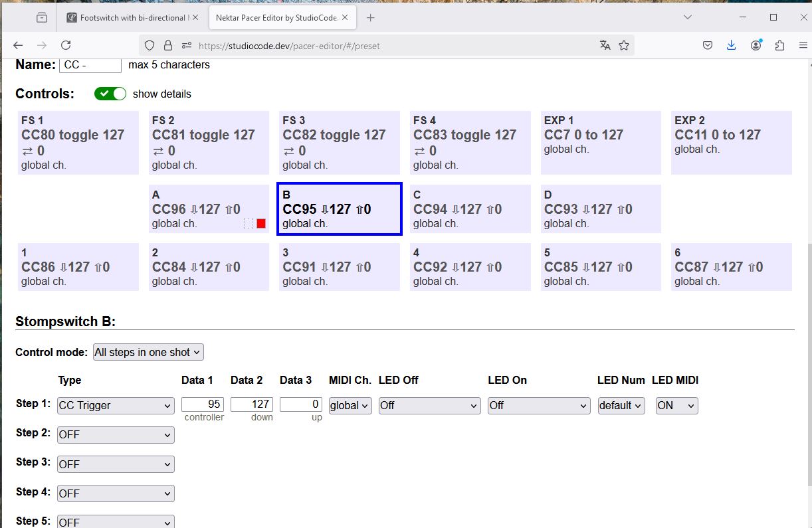Bookmark this page with the star icon
The image size is (812, 528).
click(x=624, y=45)
